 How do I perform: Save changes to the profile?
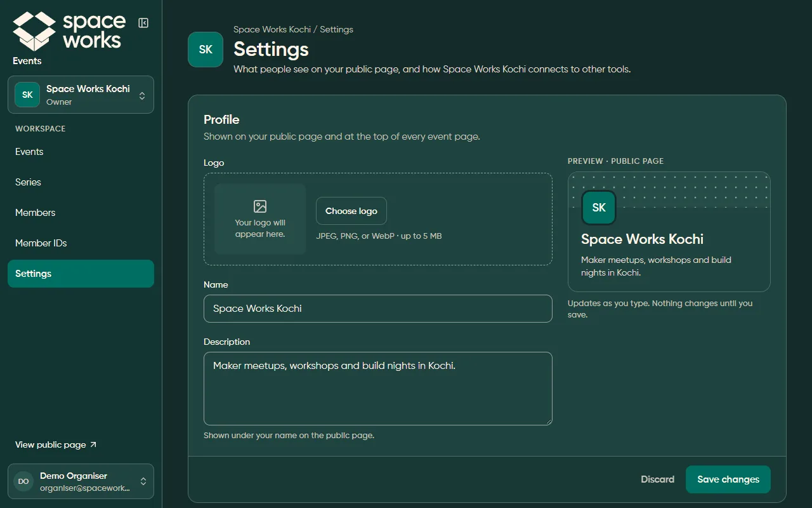728,479
